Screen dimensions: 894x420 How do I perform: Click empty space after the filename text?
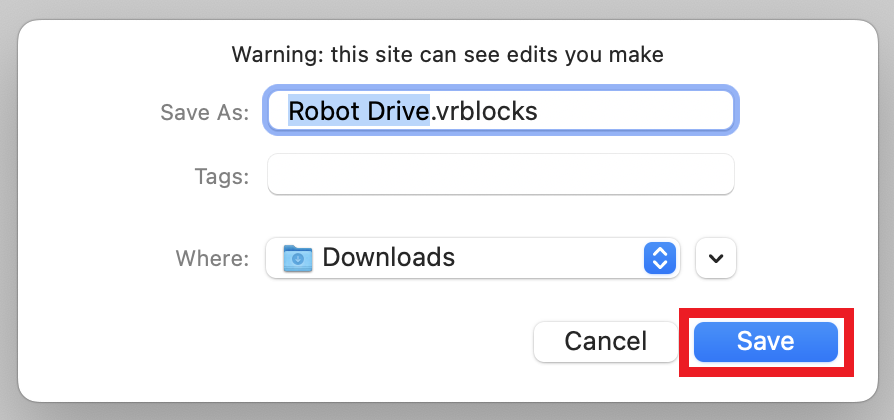pos(640,110)
